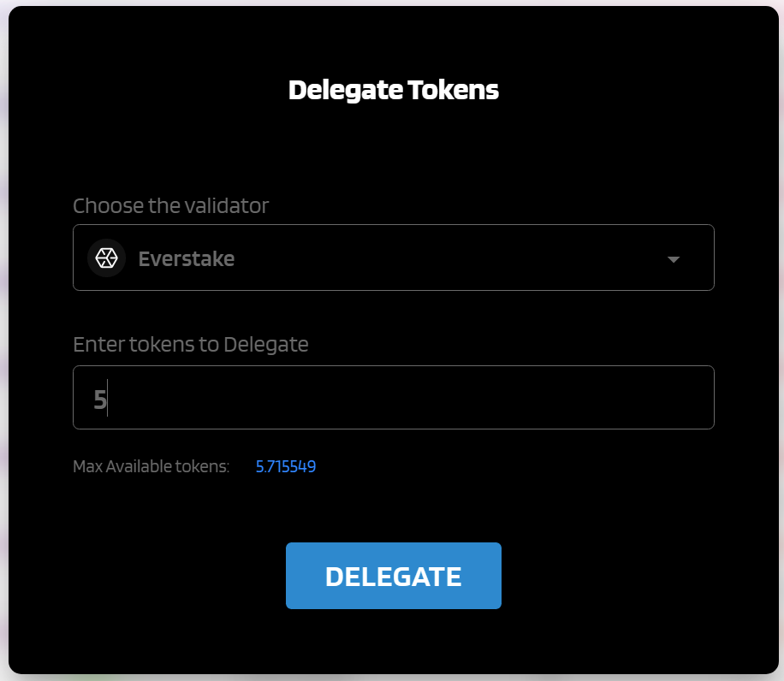Click the Delegate Tokens dialog heading
Image resolution: width=784 pixels, height=681 pixels.
[x=394, y=90]
